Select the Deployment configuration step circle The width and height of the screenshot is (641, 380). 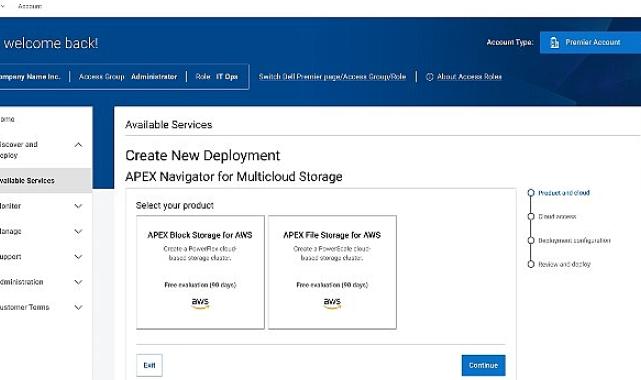531,240
